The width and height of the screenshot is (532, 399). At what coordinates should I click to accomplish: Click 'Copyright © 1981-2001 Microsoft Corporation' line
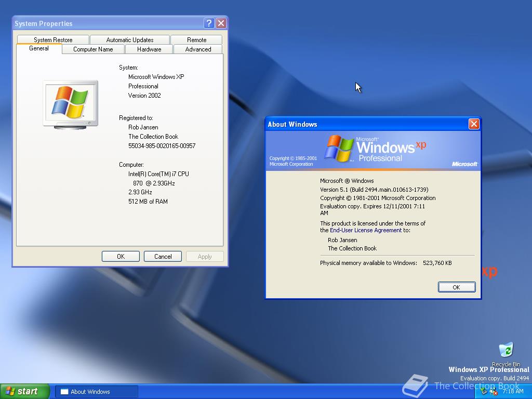point(378,198)
